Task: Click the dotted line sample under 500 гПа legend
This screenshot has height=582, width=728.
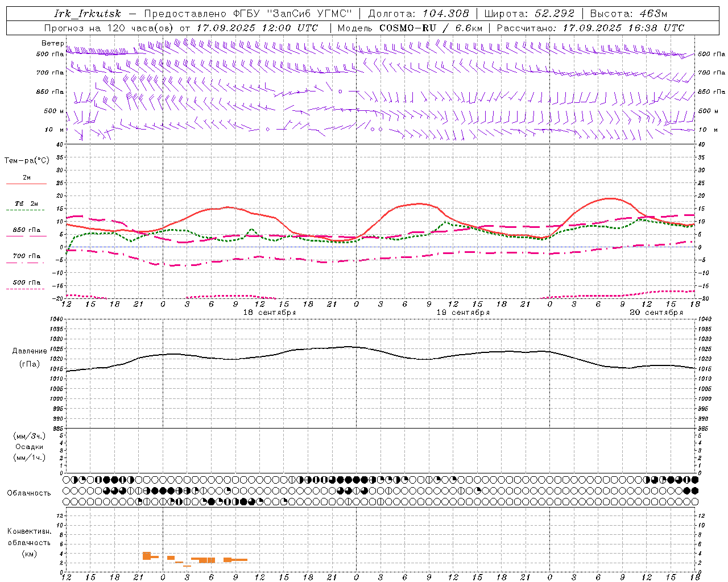Action: click(25, 289)
